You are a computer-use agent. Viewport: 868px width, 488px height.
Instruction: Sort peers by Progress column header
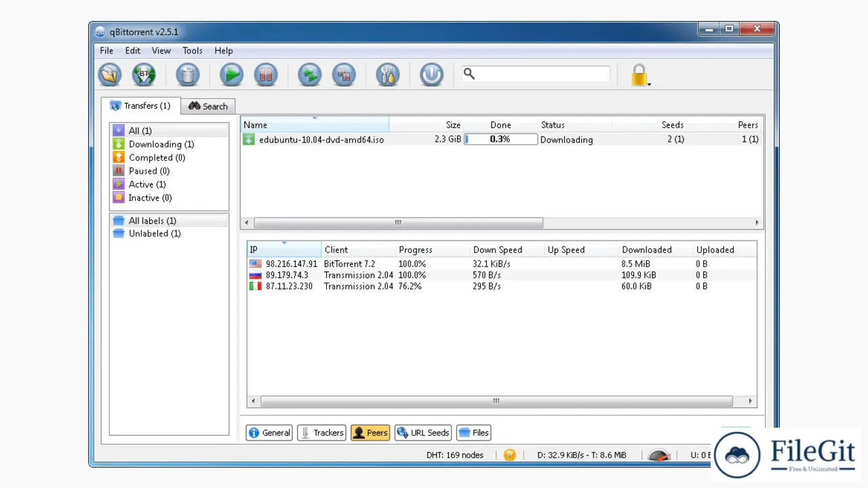(x=433, y=249)
